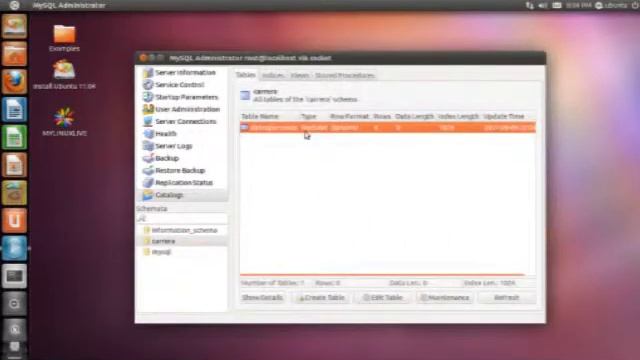Image resolution: width=640 pixels, height=360 pixels.
Task: Open the Ubuntu dash home button
Action: pyautogui.click(x=15, y=5)
